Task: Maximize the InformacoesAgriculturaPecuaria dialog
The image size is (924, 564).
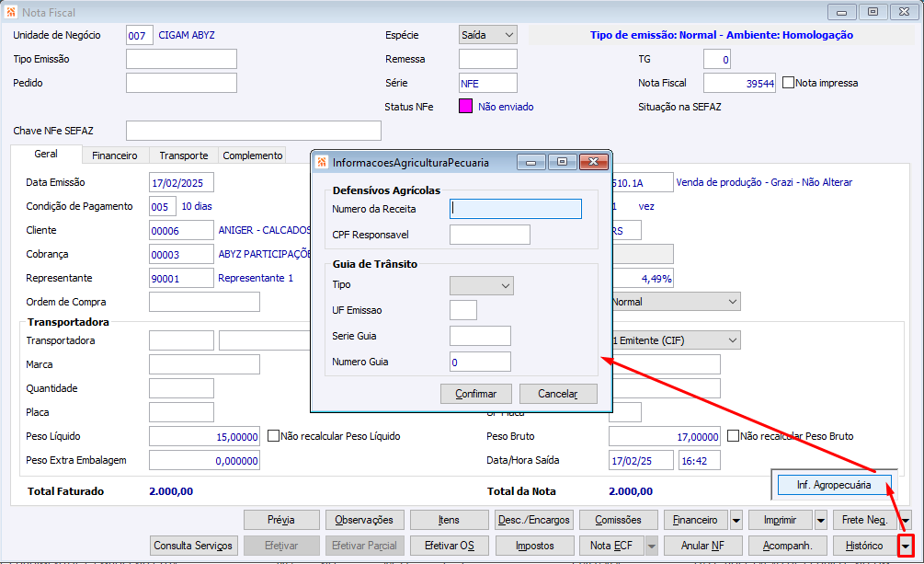Action: 562,162
